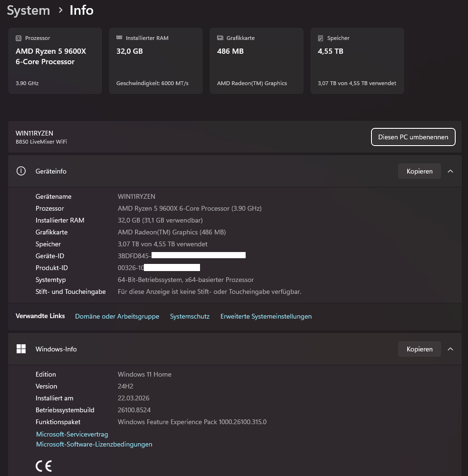Screen dimensions: 468x476
Task: Open Microsoft-Servicevertrag link
Action: (x=72, y=435)
